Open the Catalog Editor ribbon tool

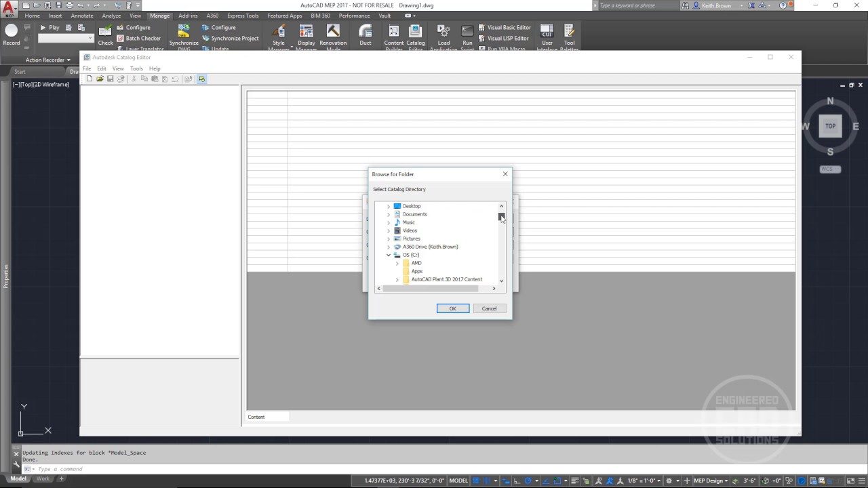416,37
